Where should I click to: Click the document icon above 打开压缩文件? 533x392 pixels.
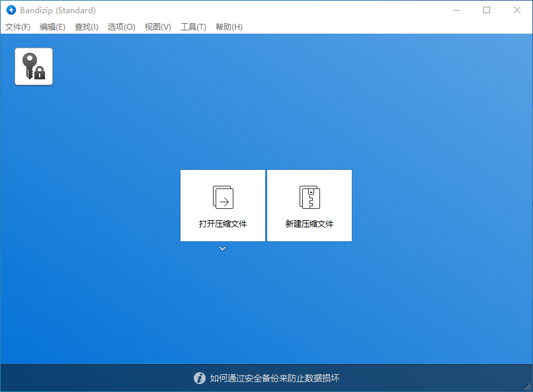pyautogui.click(x=222, y=196)
